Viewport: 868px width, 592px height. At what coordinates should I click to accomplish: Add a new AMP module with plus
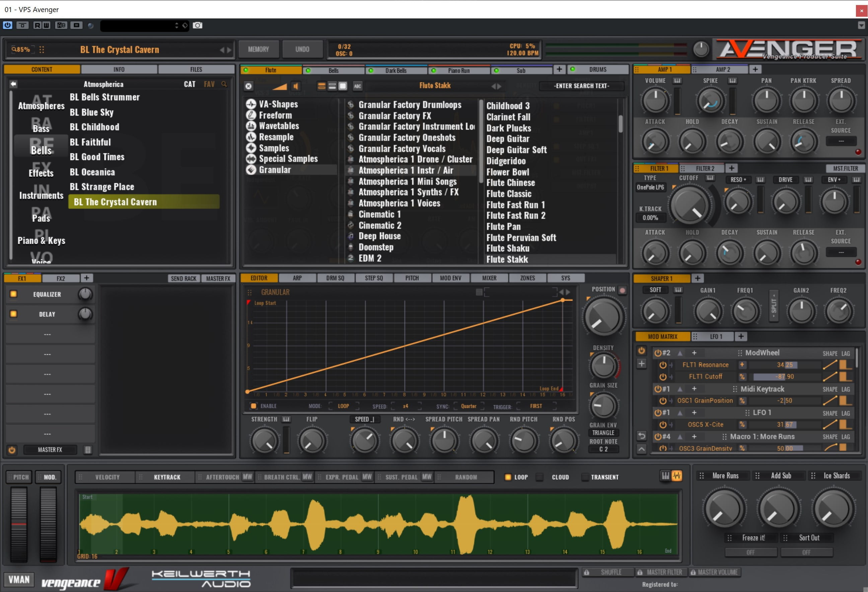click(755, 69)
